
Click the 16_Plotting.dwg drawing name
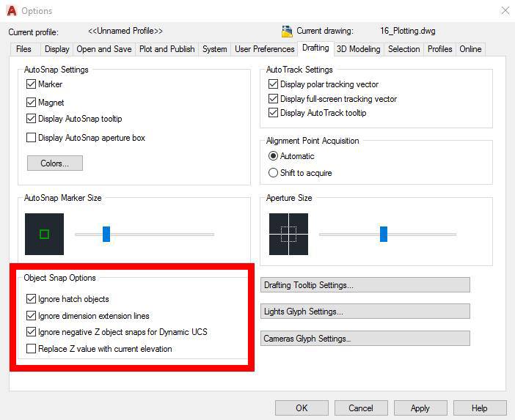point(408,31)
